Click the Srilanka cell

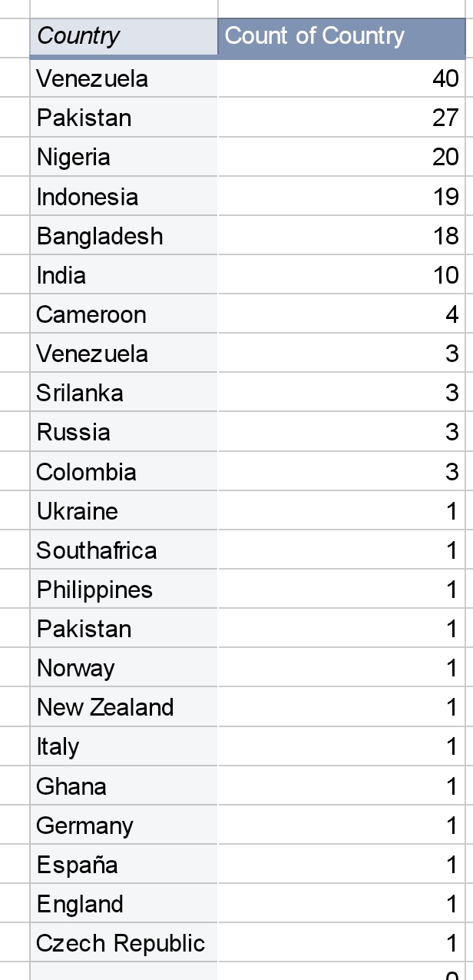coord(123,393)
